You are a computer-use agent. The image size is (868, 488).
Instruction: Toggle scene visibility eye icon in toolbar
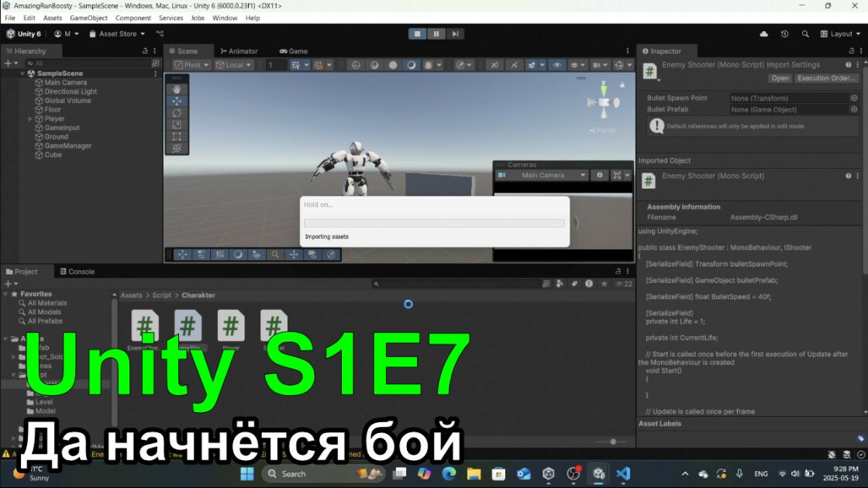pyautogui.click(x=557, y=65)
